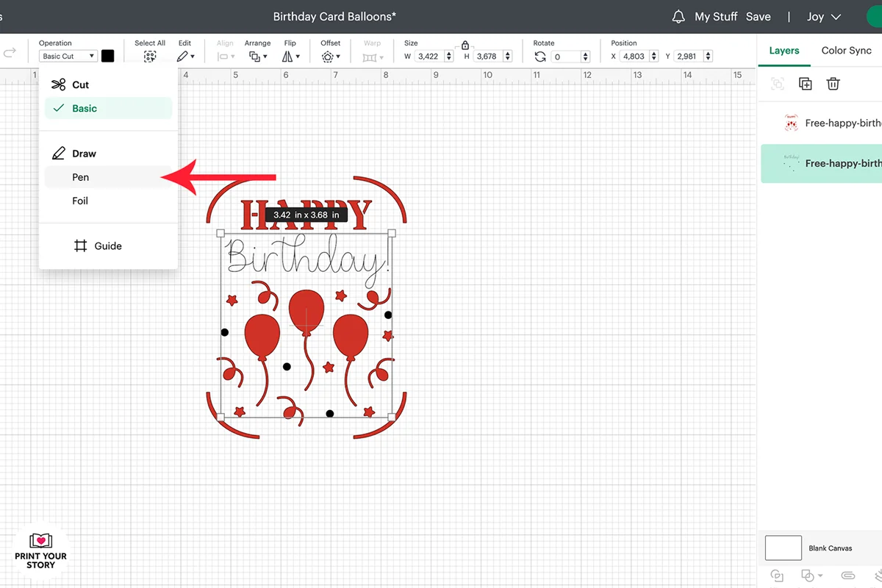Open the Select All tool
The image size is (882, 588).
pyautogui.click(x=150, y=57)
